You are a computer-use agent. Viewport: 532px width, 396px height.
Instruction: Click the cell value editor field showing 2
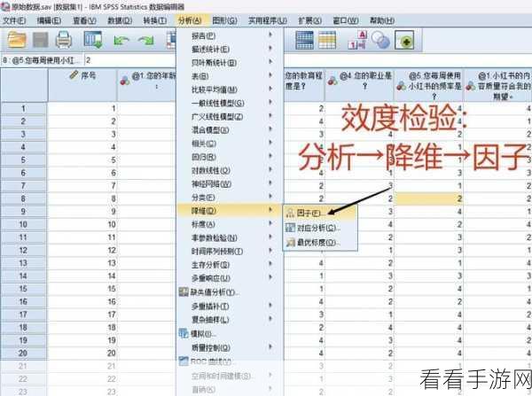coord(129,61)
